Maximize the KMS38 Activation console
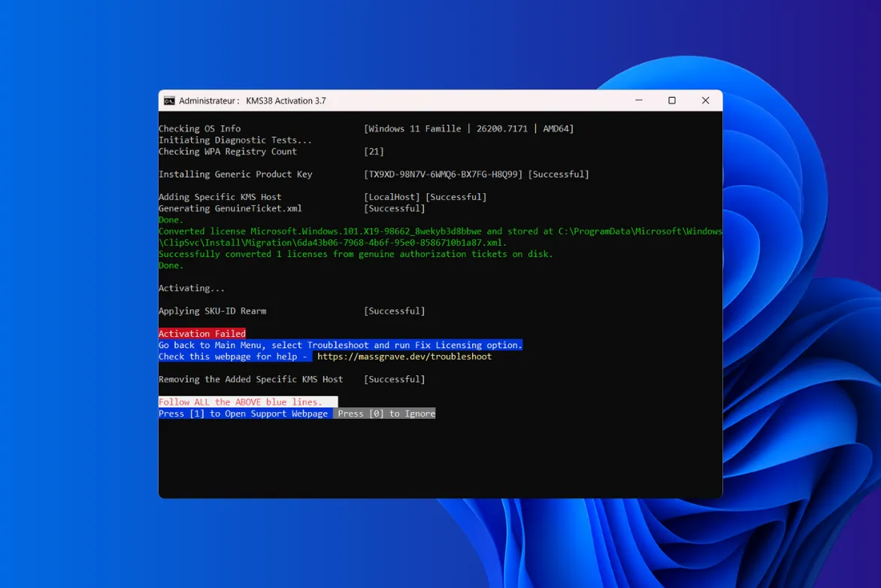The height and width of the screenshot is (588, 881). coord(672,100)
